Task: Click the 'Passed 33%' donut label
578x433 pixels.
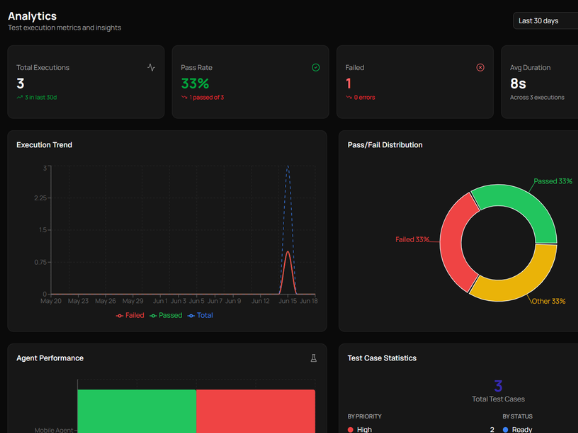Action: [x=553, y=181]
